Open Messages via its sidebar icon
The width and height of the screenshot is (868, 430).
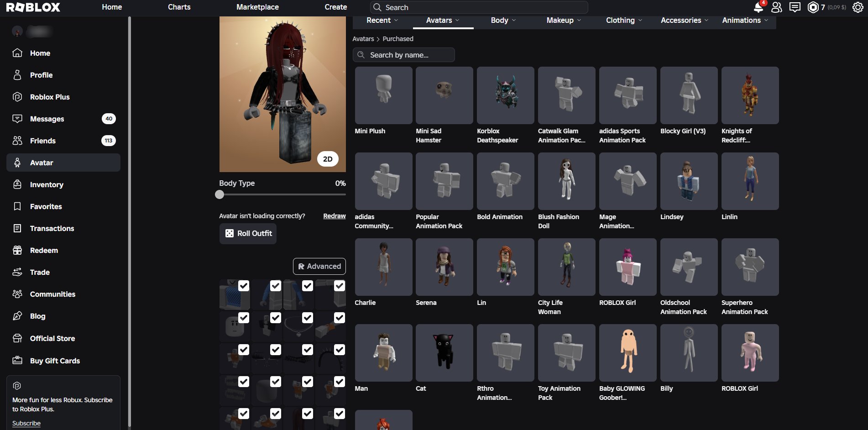[x=17, y=119]
